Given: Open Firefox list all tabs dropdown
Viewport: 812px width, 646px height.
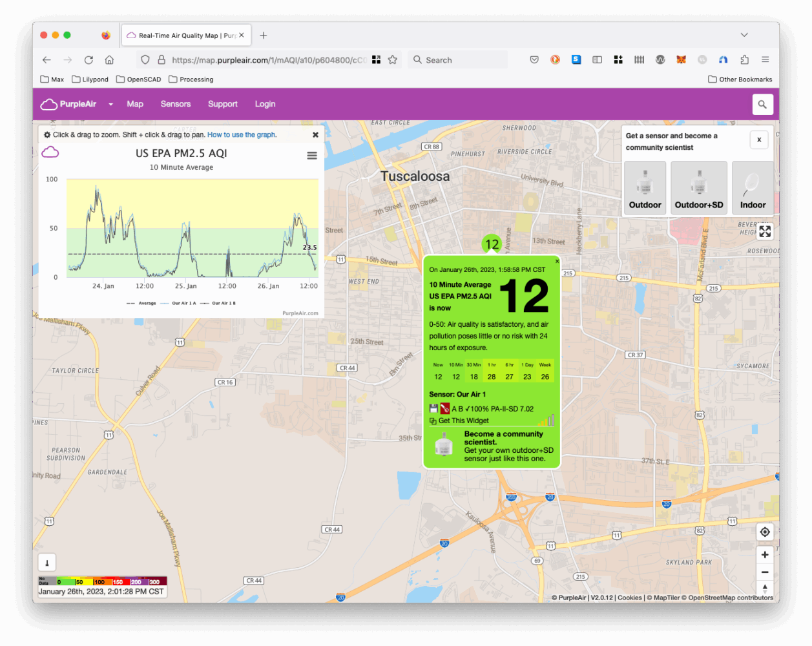Looking at the screenshot, I should click(744, 36).
